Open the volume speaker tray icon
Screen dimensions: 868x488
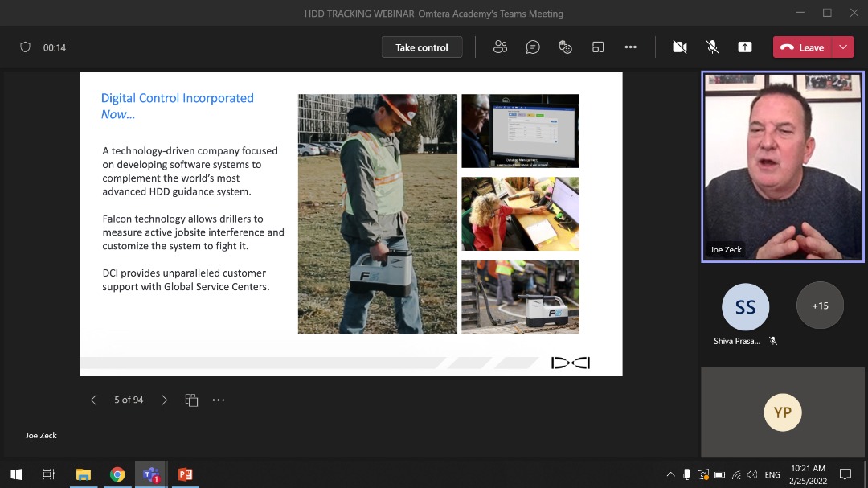751,474
